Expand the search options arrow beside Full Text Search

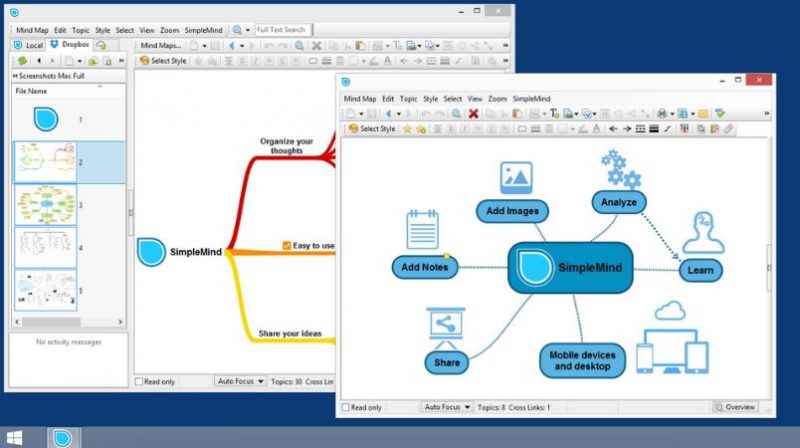pyautogui.click(x=248, y=30)
